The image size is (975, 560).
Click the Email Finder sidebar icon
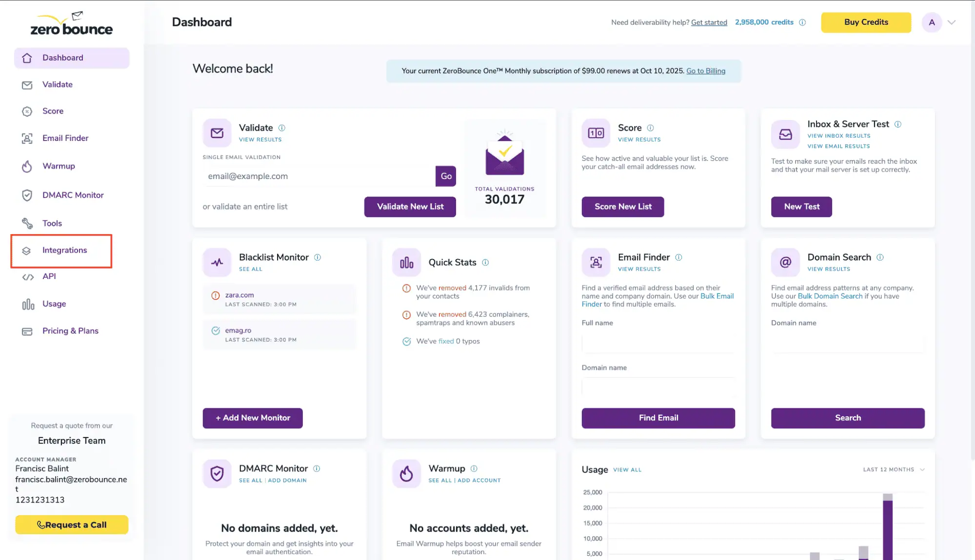coord(27,138)
